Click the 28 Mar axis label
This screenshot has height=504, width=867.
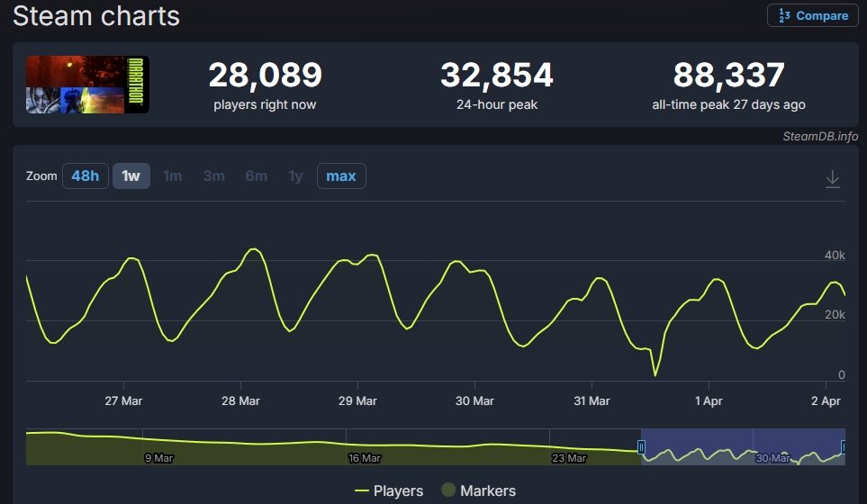click(x=240, y=401)
